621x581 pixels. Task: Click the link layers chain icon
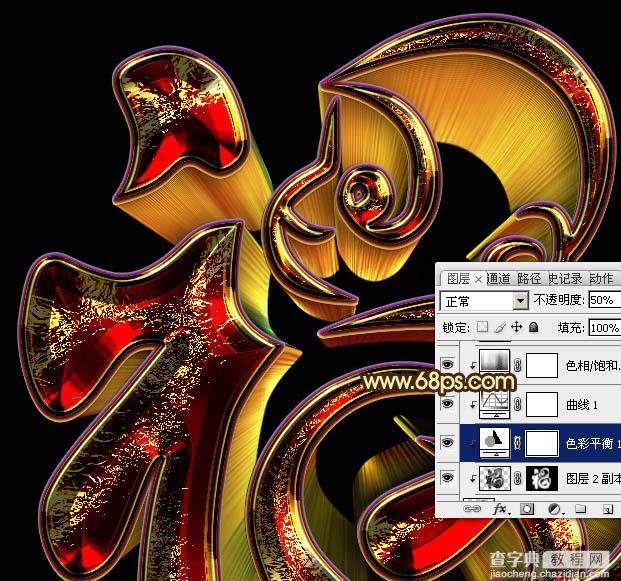point(472,509)
